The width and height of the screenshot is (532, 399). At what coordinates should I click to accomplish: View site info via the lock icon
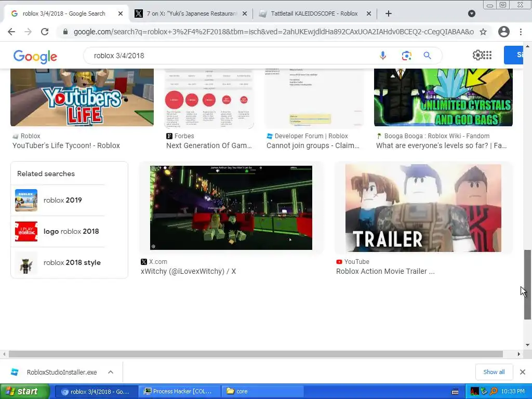pos(65,32)
